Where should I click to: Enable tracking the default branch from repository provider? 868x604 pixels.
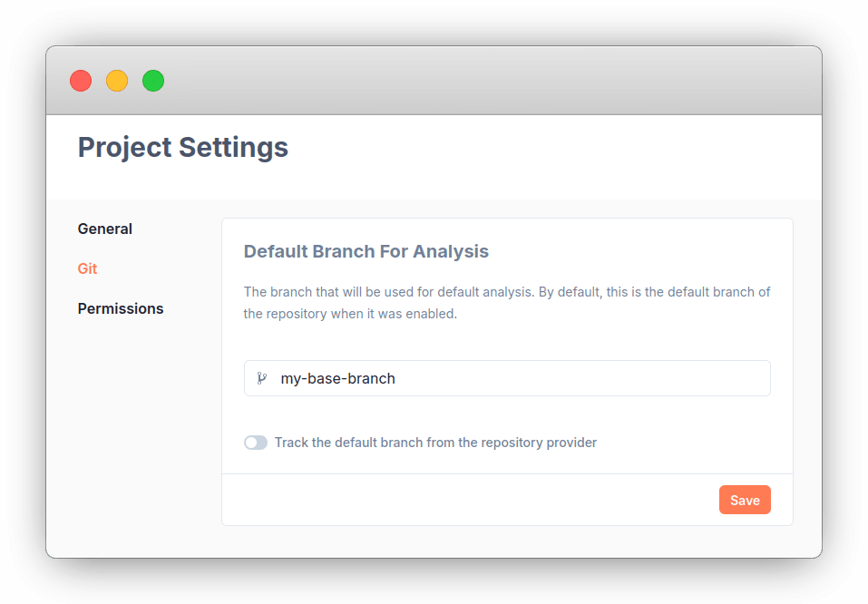coord(255,442)
